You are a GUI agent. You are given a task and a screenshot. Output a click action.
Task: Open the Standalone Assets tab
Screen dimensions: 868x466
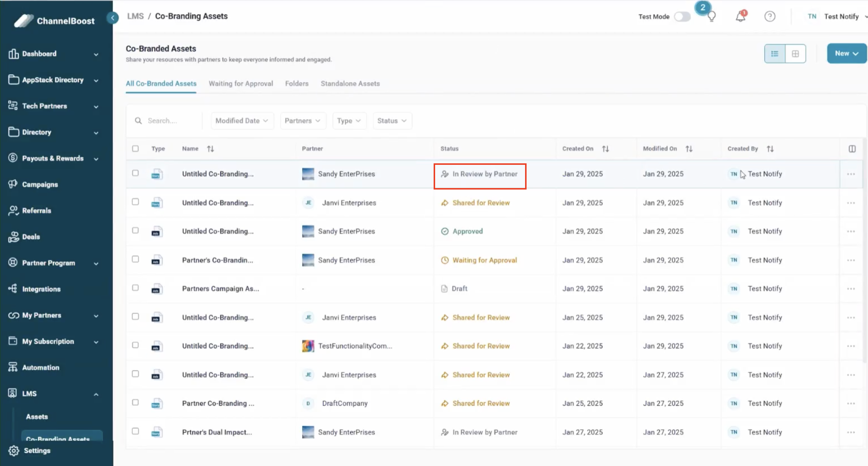(x=350, y=84)
